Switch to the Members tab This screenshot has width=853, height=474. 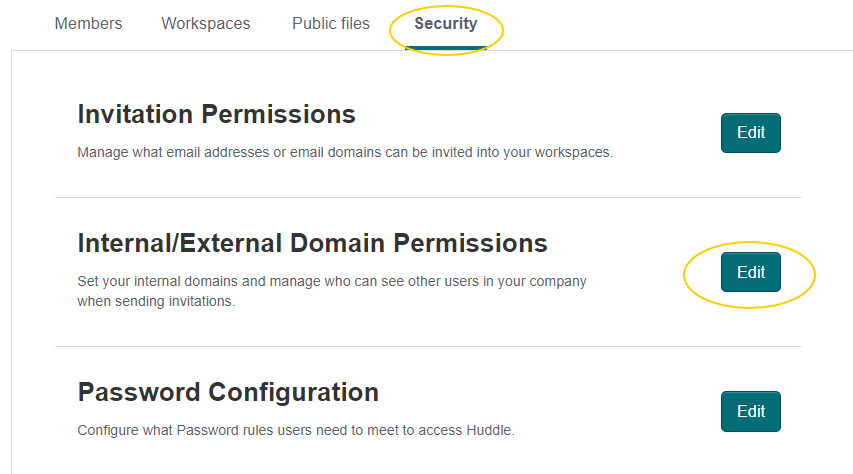pyautogui.click(x=88, y=23)
